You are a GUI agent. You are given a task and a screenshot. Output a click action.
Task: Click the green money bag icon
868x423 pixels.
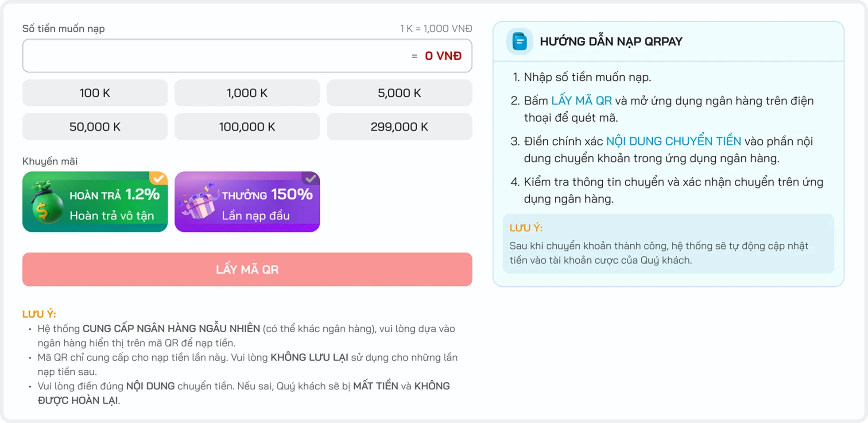click(46, 204)
